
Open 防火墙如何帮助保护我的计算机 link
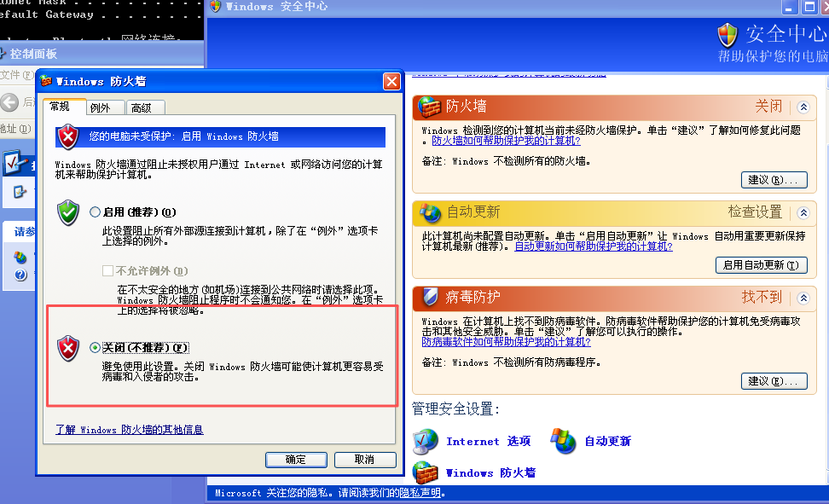click(x=506, y=141)
